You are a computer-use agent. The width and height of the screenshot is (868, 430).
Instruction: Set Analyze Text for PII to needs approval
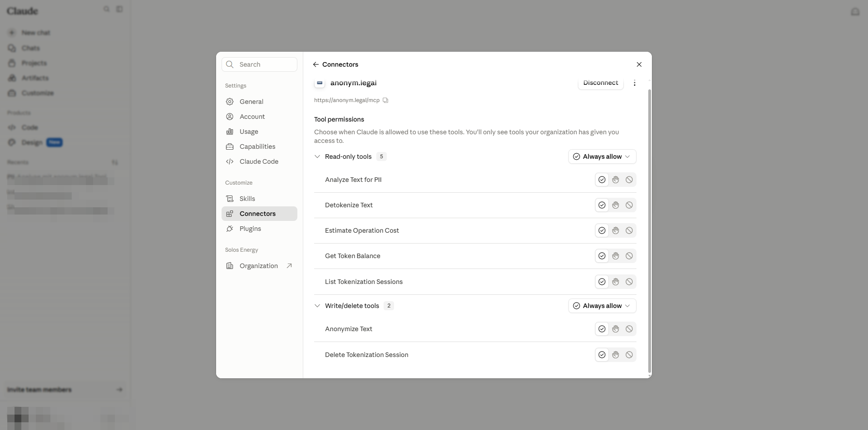pyautogui.click(x=616, y=180)
